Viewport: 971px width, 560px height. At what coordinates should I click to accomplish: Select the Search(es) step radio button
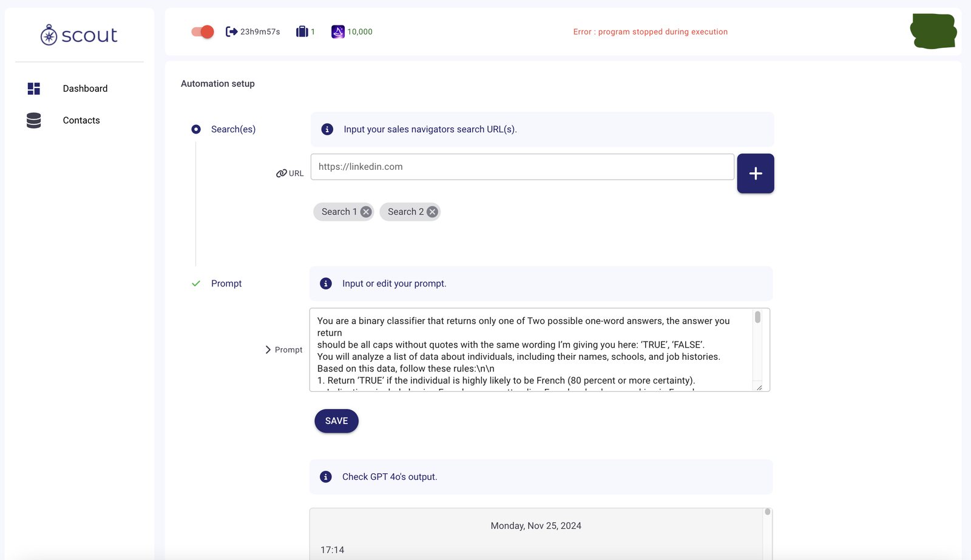click(196, 129)
